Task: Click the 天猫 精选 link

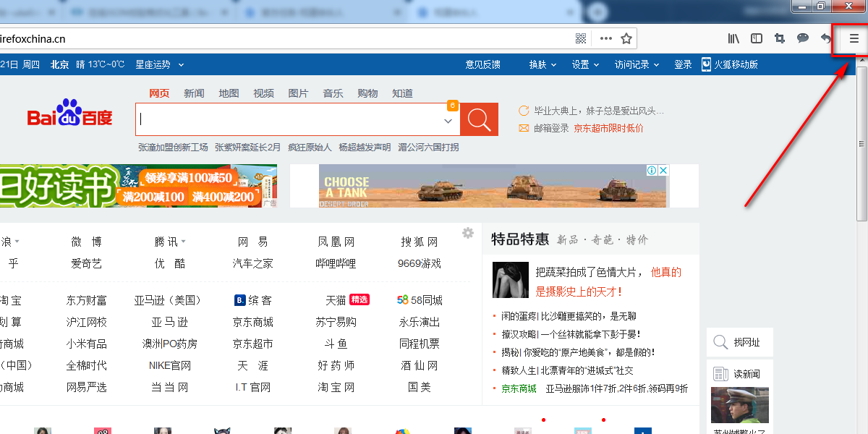Action: click(347, 299)
